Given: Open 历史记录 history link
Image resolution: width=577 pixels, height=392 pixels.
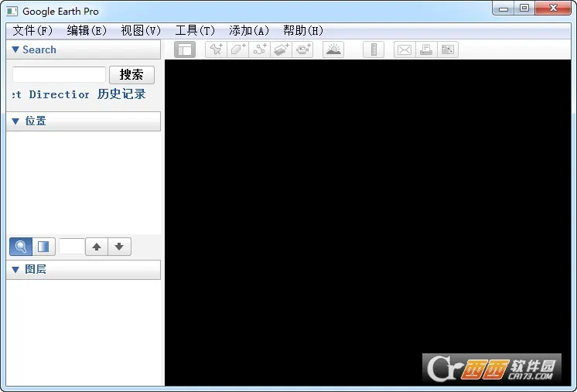Looking at the screenshot, I should point(121,94).
